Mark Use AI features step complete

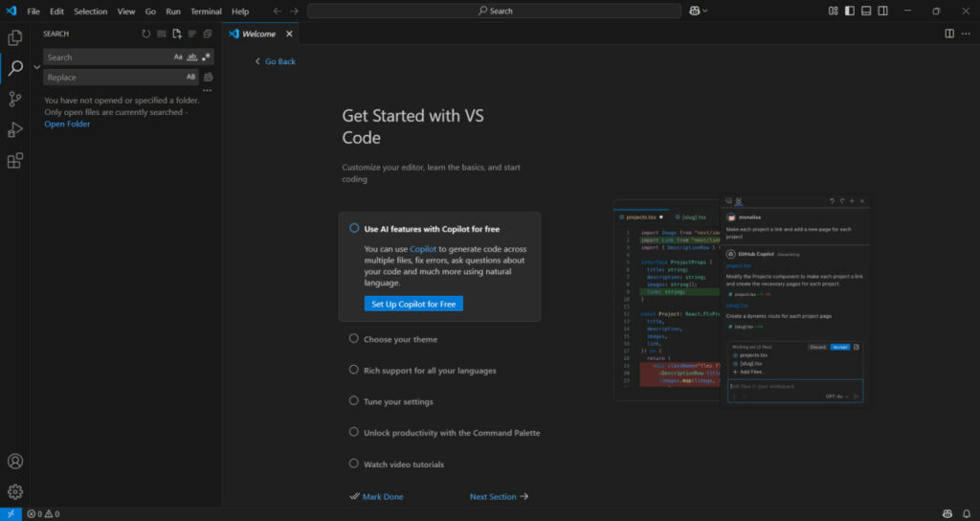coord(354,228)
